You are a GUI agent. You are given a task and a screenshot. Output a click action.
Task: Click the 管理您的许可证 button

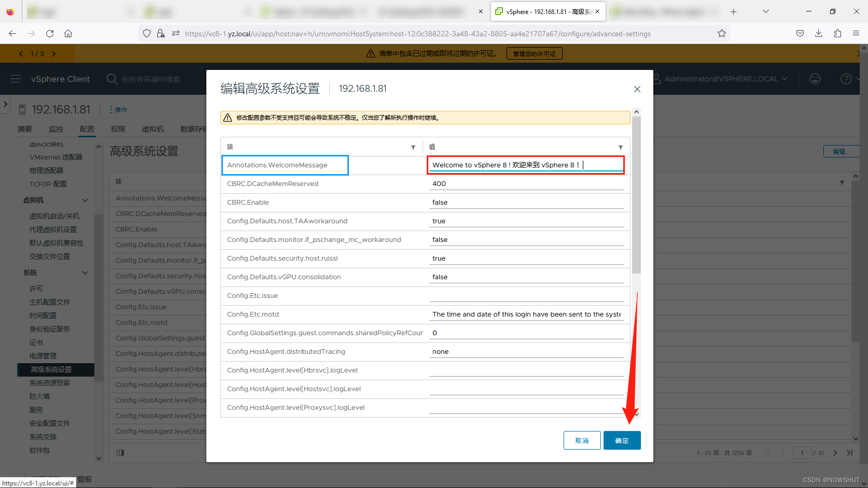click(534, 54)
